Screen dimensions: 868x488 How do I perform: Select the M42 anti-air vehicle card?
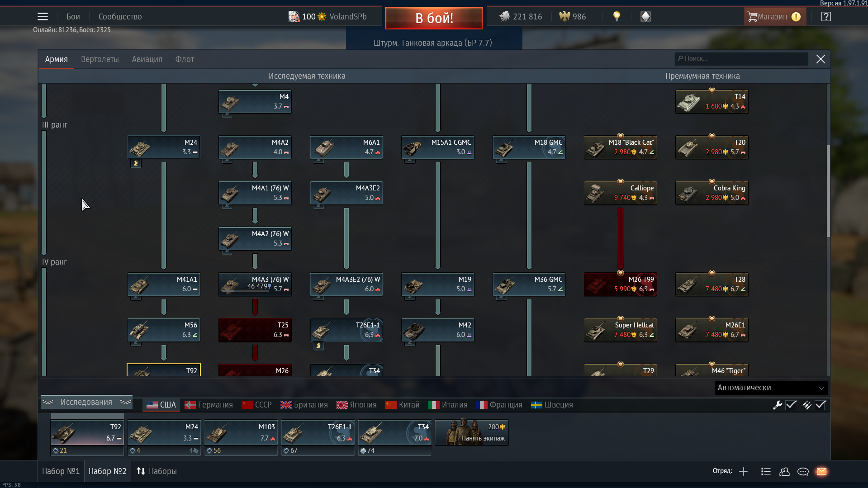coord(438,330)
